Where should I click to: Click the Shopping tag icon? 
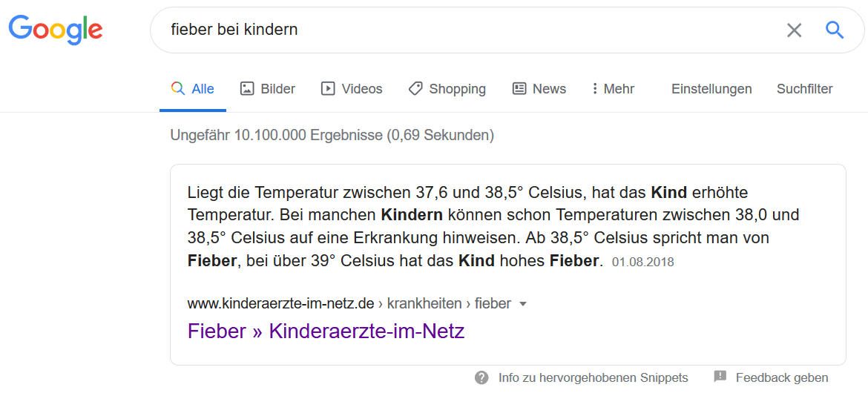(415, 89)
